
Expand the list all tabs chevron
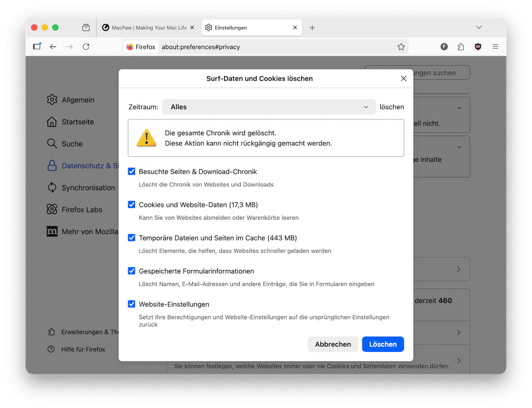tap(479, 28)
